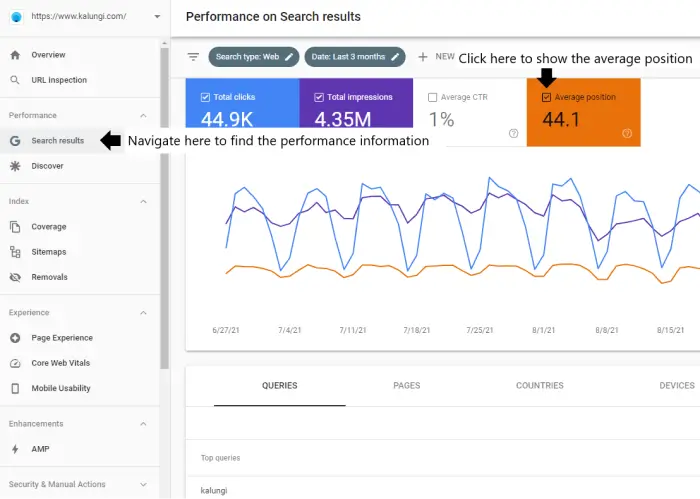Open the filter list icon
This screenshot has height=499, width=700.
[194, 57]
